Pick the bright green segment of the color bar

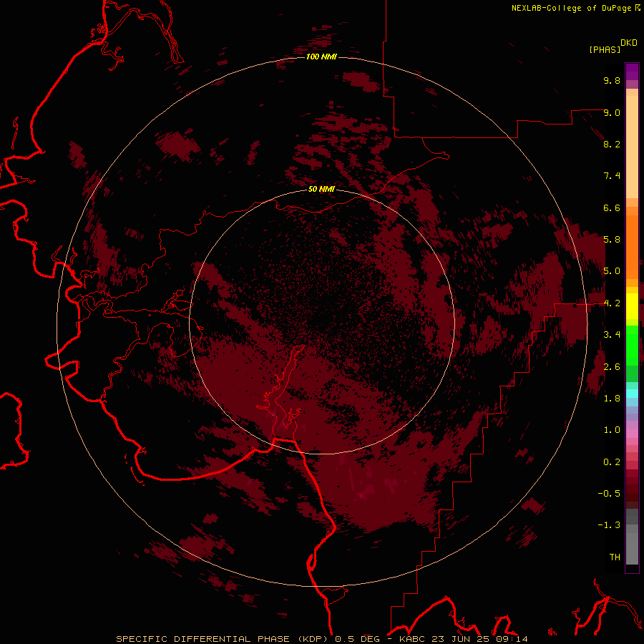pyautogui.click(x=632, y=345)
